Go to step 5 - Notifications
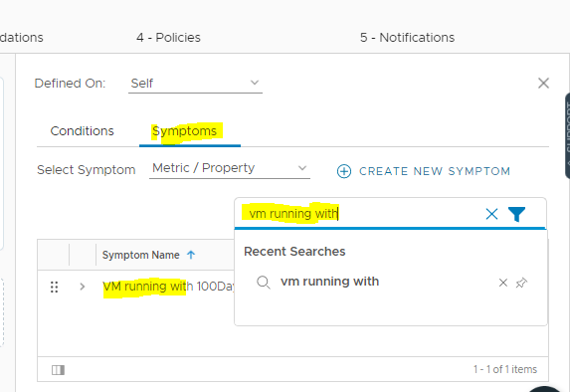This screenshot has width=570, height=392. point(407,38)
